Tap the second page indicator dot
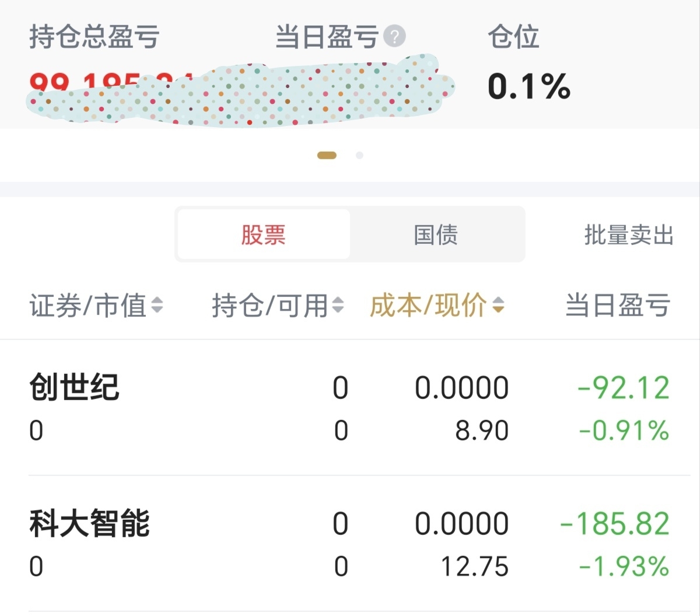This screenshot has height=616, width=700. [x=359, y=155]
